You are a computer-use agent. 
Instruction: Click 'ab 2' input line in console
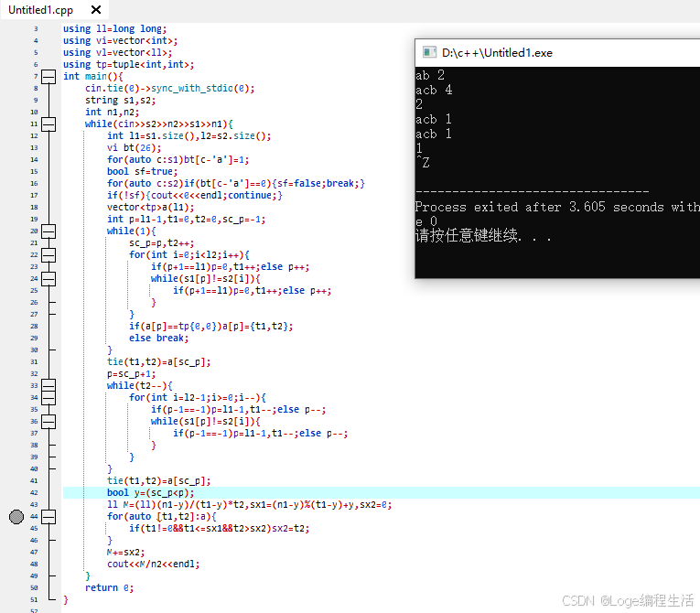point(430,75)
